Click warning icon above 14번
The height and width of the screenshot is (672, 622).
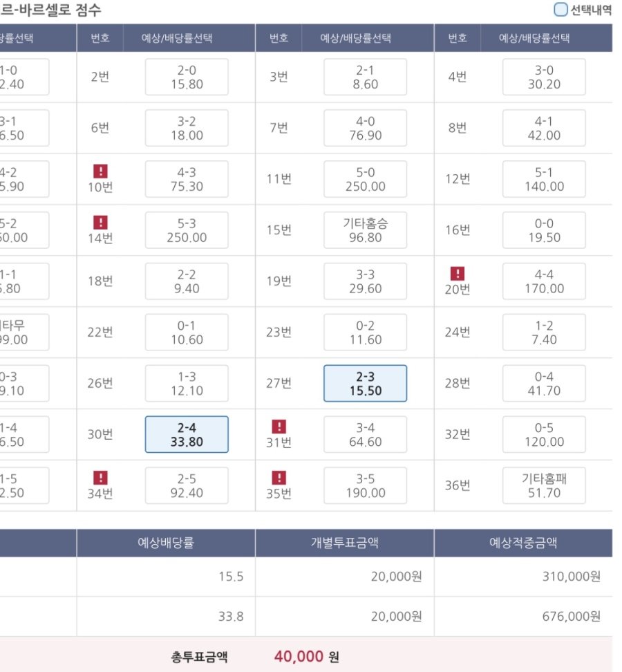(x=100, y=222)
